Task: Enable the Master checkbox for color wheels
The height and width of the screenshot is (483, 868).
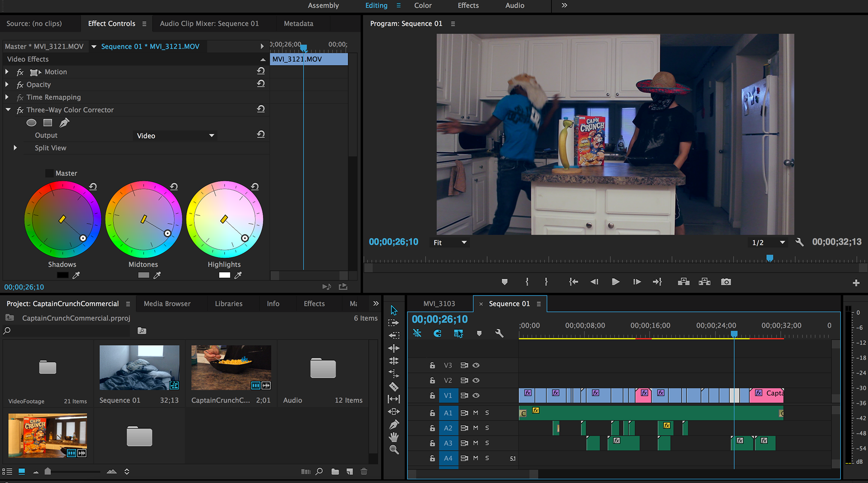Action: click(49, 173)
